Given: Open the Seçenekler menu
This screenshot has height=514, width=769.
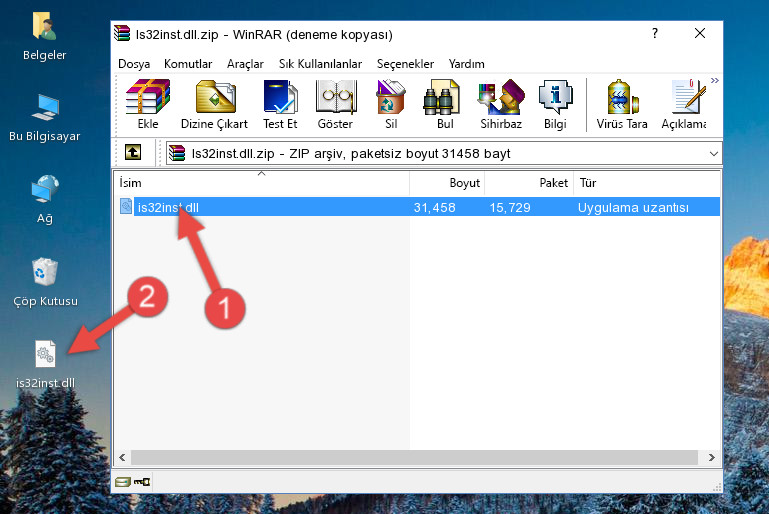Looking at the screenshot, I should 405,64.
